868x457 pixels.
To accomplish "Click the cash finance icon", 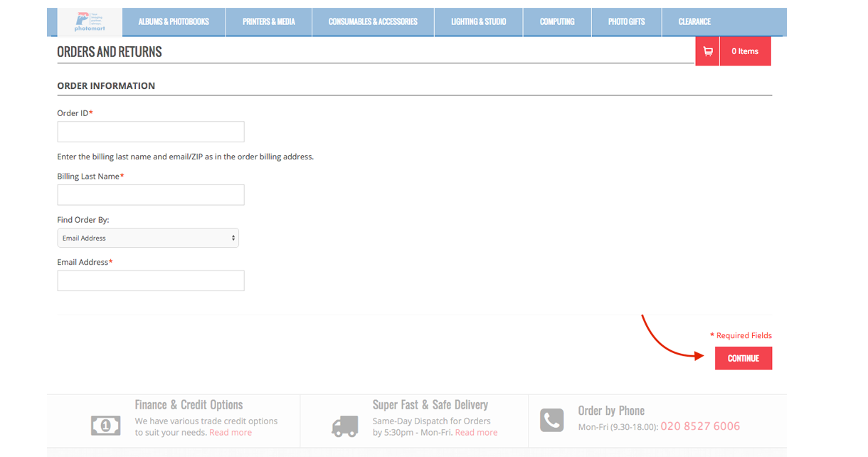I will pos(105,425).
